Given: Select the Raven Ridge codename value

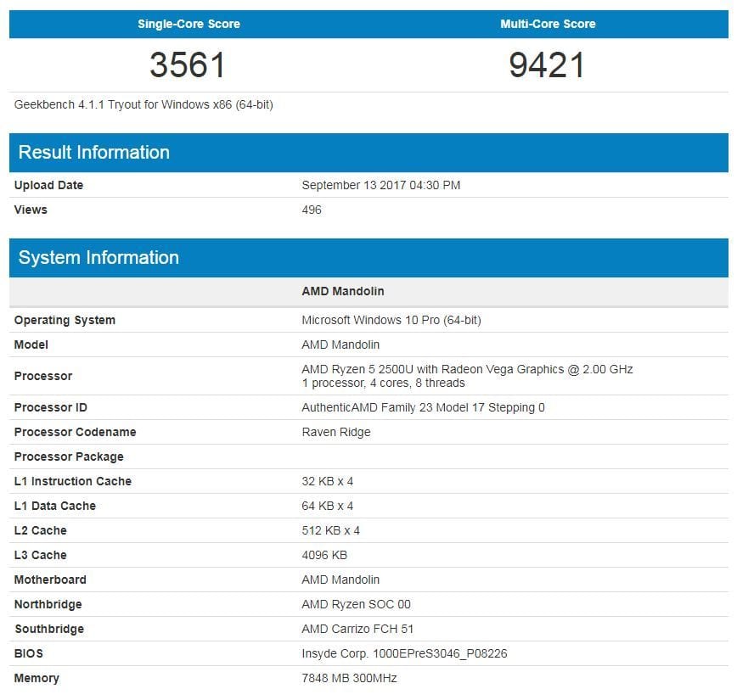Looking at the screenshot, I should 336,432.
